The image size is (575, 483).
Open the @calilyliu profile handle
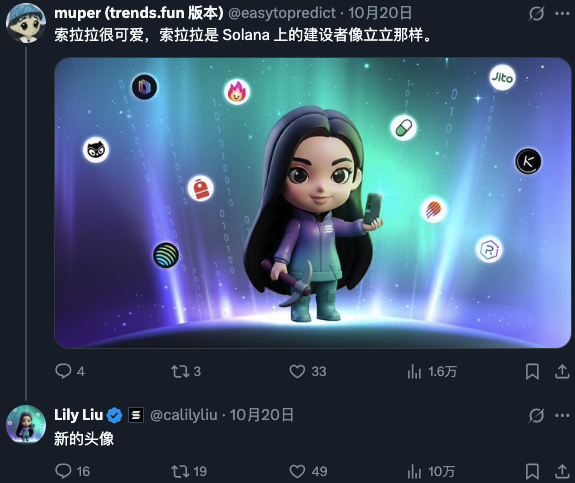click(x=184, y=415)
